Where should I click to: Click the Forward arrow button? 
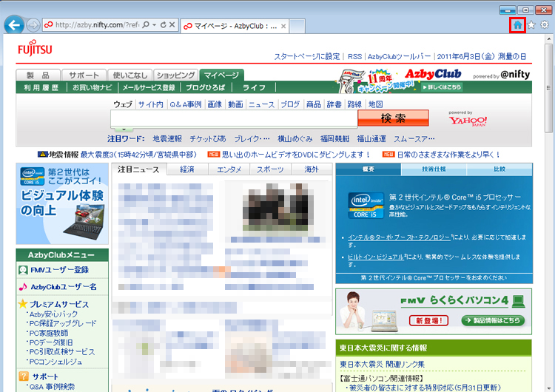coord(33,25)
